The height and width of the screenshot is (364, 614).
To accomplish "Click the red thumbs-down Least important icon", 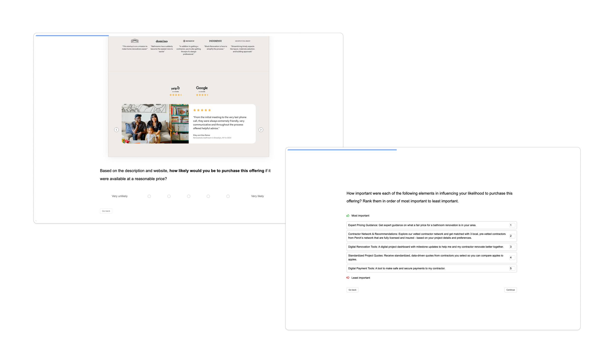I will (348, 278).
